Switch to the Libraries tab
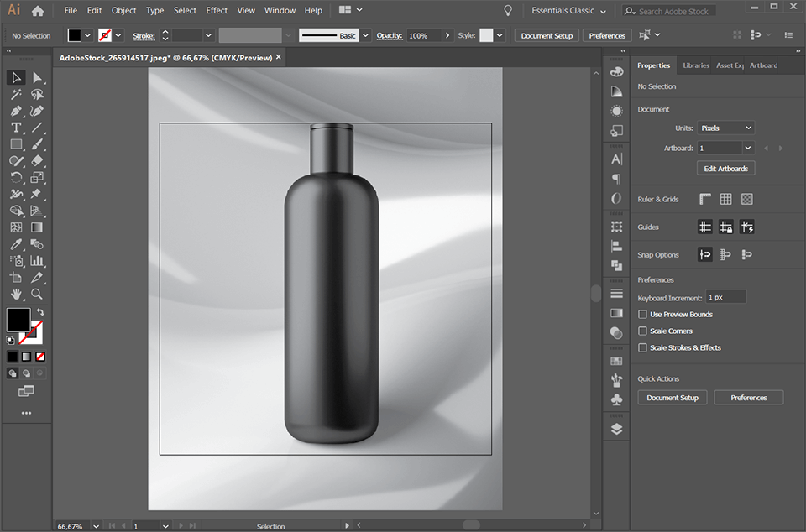This screenshot has width=806, height=532. tap(696, 65)
